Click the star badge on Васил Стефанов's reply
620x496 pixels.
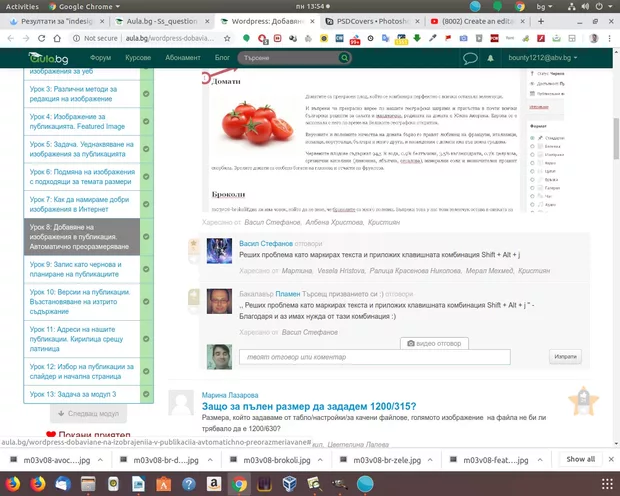(x=194, y=246)
